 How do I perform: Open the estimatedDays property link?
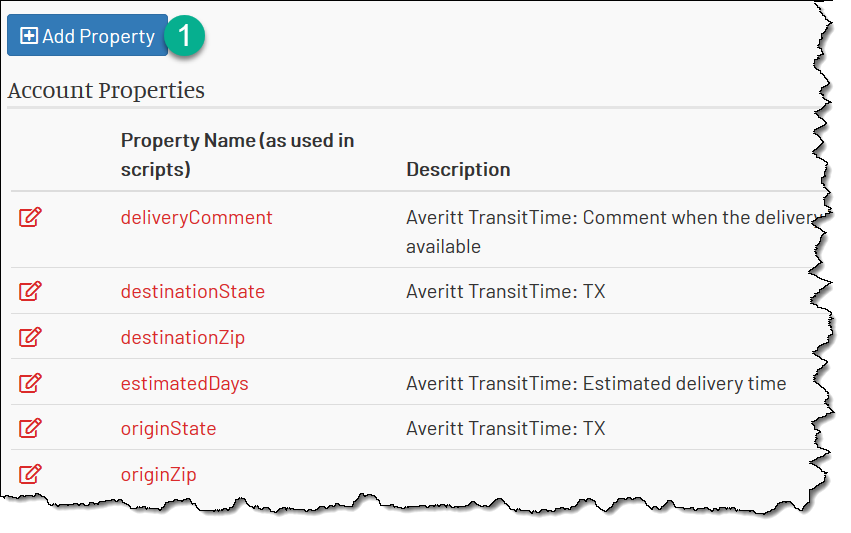pos(185,384)
